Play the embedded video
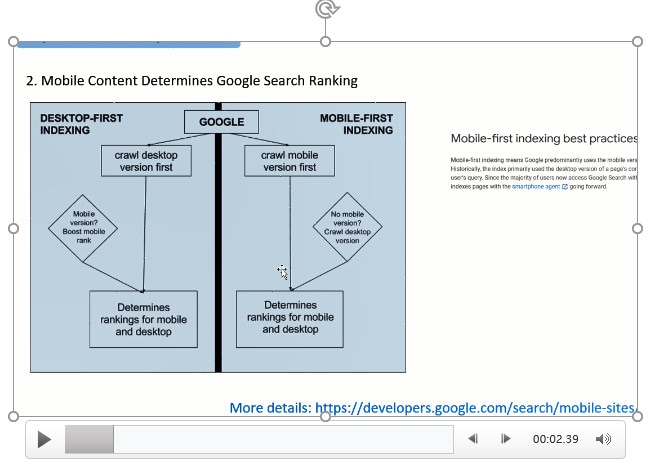Image resolution: width=648 pixels, height=470 pixels. click(x=44, y=439)
